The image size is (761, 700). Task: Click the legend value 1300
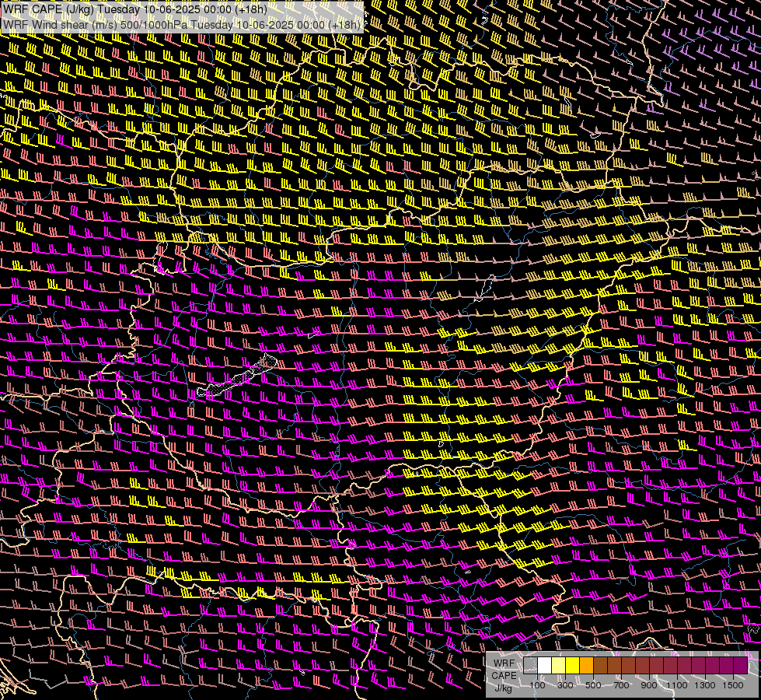click(x=705, y=685)
